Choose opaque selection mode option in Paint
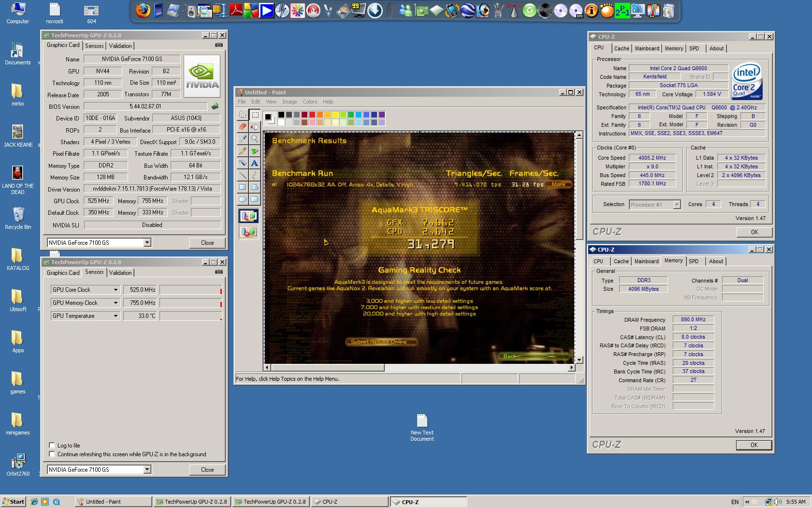 pos(249,216)
